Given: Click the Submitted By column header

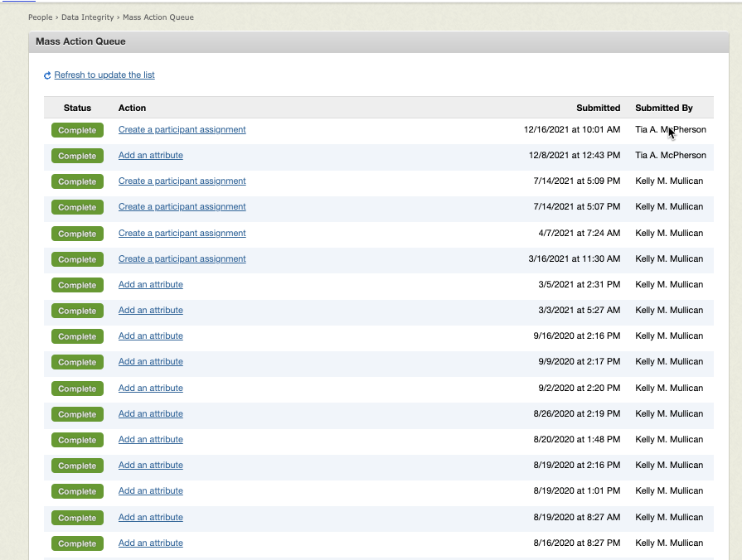Looking at the screenshot, I should click(x=664, y=108).
